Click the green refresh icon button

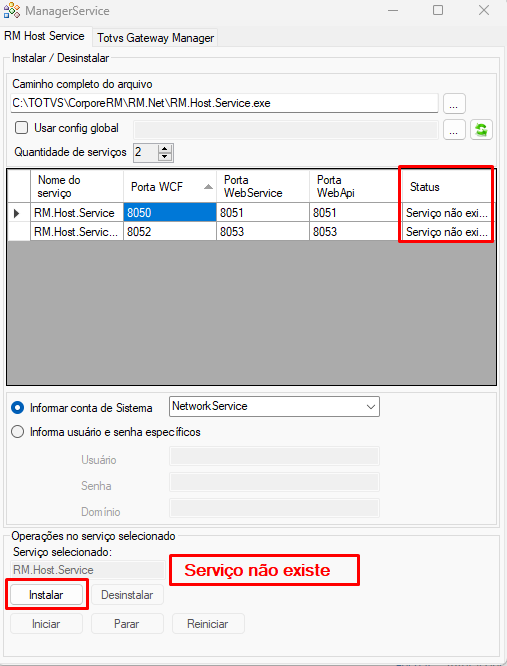click(481, 130)
